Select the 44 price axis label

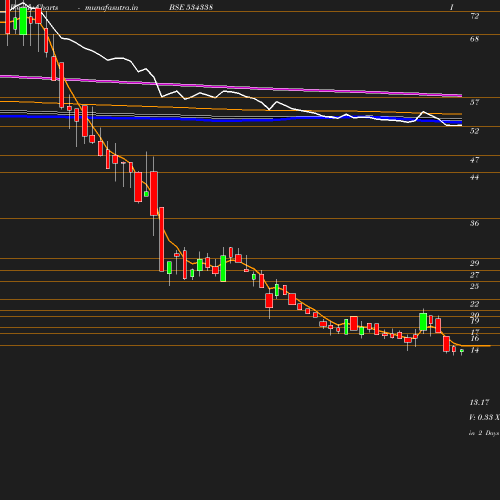point(474,177)
